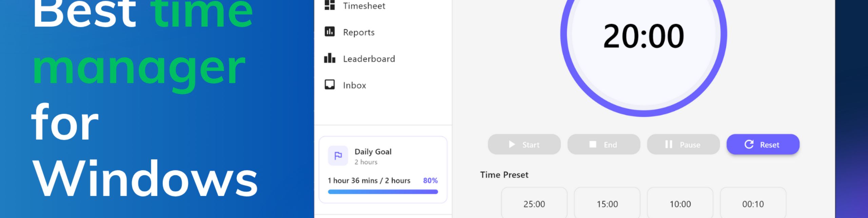Click the Leaderboard bars icon
This screenshot has width=868, height=218.
point(330,58)
